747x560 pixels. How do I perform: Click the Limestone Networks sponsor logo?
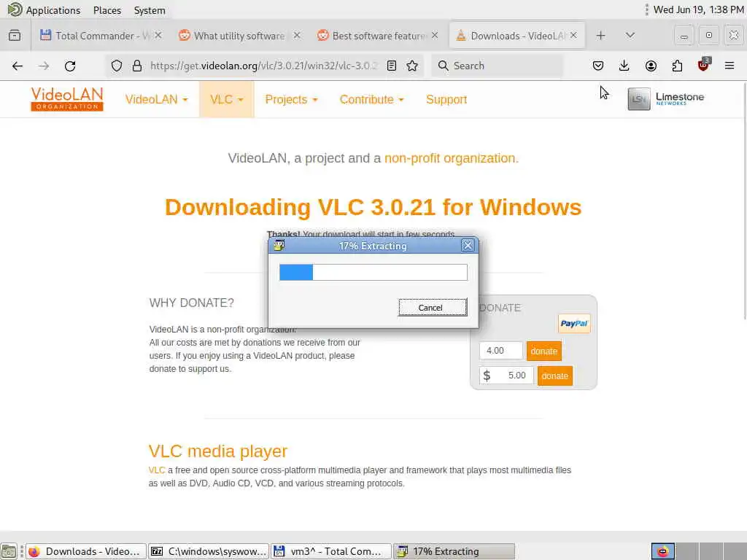point(665,98)
